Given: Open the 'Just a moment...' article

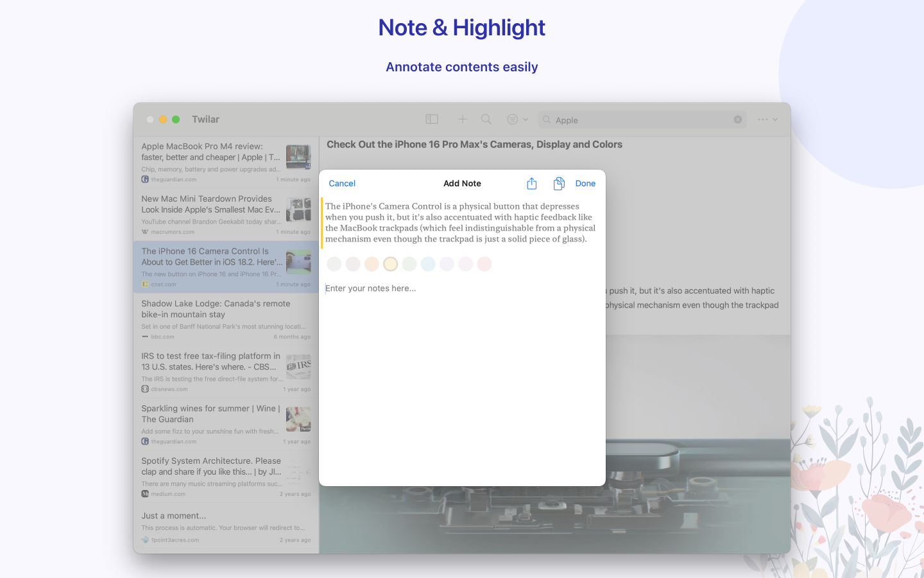Looking at the screenshot, I should click(226, 527).
